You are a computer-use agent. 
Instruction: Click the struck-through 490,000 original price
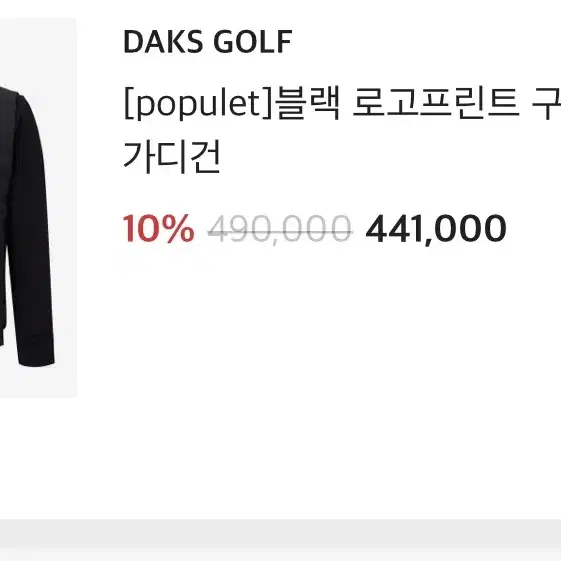[280, 229]
